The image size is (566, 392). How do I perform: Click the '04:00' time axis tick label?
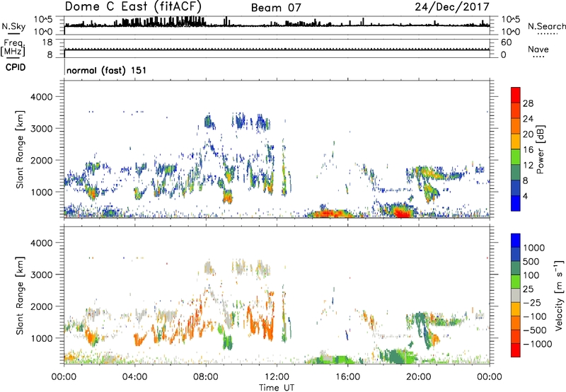[134, 377]
